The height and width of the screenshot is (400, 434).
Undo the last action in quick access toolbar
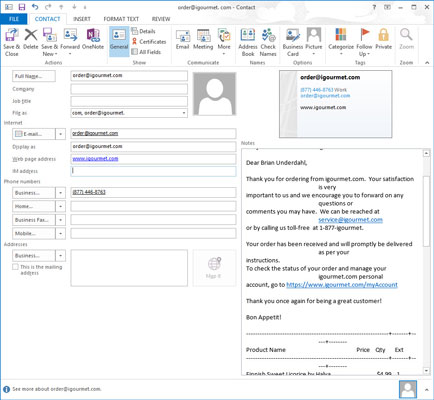pos(35,7)
